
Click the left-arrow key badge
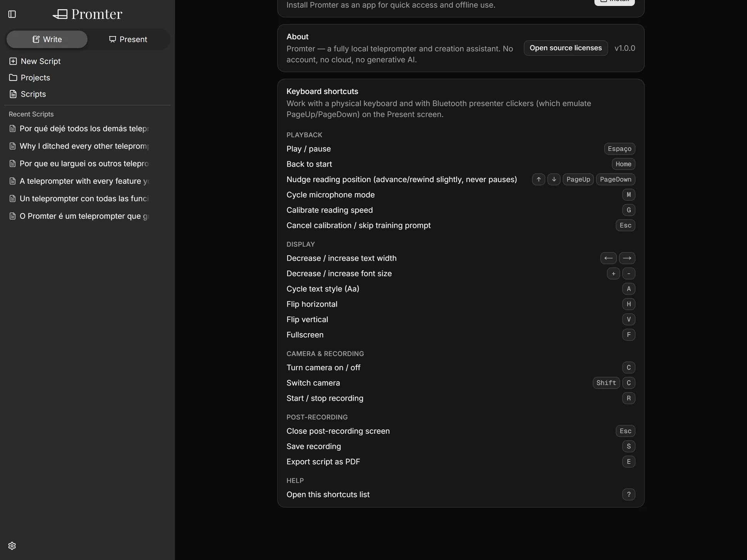point(608,258)
